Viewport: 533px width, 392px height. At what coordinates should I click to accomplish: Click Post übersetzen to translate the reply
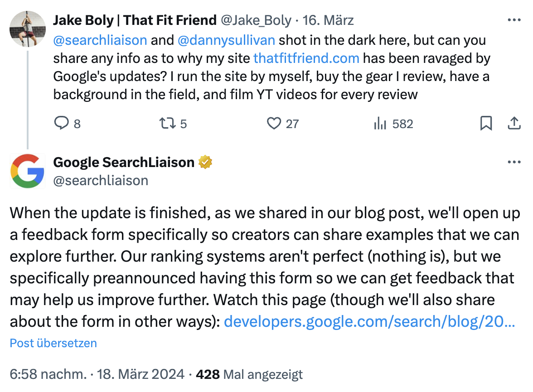53,343
